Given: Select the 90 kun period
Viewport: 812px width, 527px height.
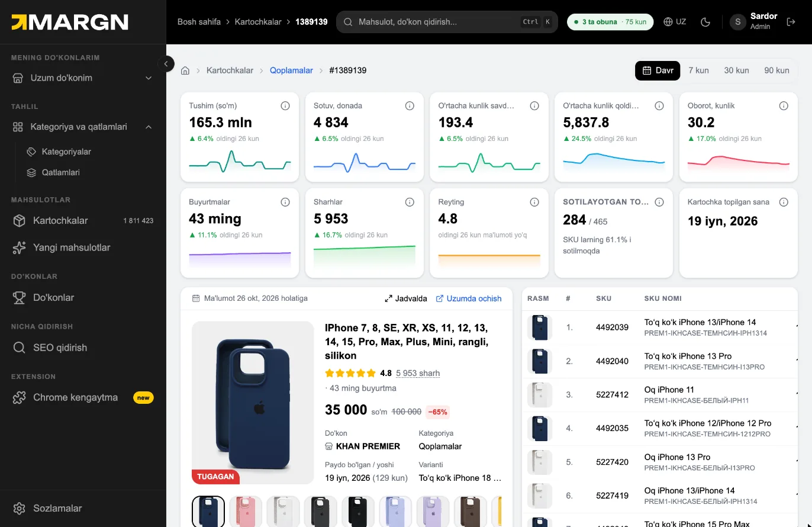Looking at the screenshot, I should pos(776,70).
